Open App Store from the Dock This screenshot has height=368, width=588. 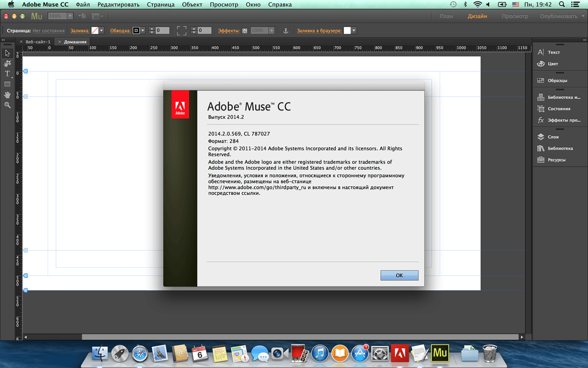coord(360,353)
